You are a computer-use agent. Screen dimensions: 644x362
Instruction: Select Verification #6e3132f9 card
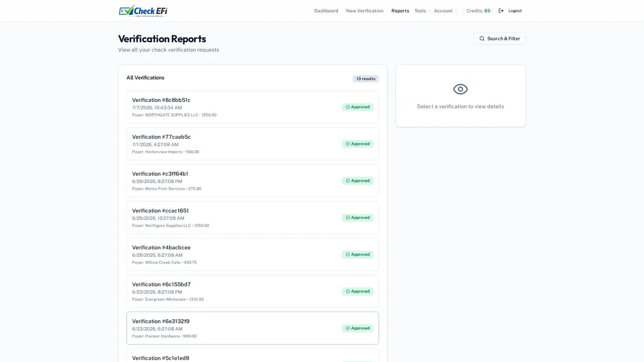253,328
